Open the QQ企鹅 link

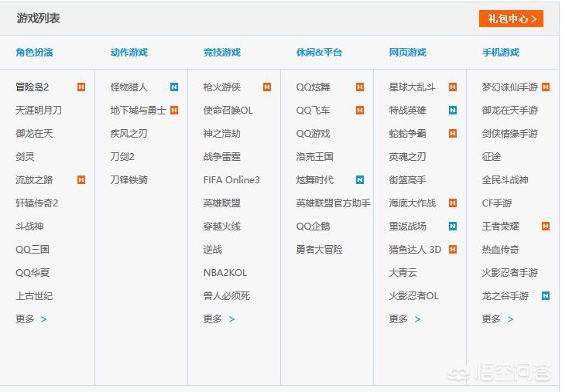pyautogui.click(x=314, y=227)
